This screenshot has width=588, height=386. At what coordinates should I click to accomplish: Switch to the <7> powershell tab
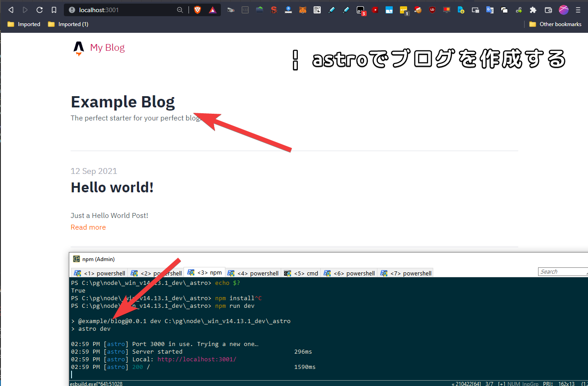click(x=406, y=273)
